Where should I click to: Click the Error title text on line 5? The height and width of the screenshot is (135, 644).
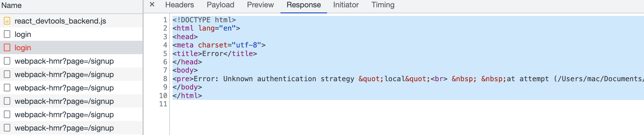213,53
